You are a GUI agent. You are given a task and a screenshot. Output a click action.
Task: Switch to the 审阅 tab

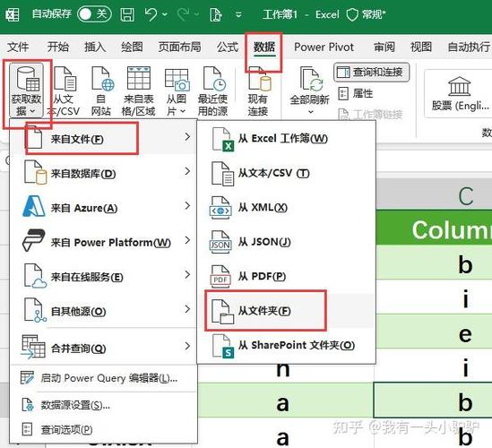coord(384,47)
